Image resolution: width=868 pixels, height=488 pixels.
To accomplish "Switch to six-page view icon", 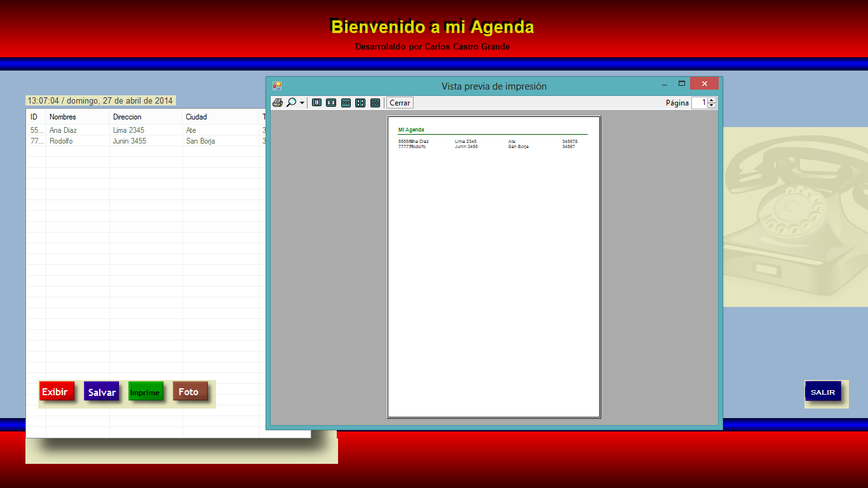I will click(x=374, y=102).
